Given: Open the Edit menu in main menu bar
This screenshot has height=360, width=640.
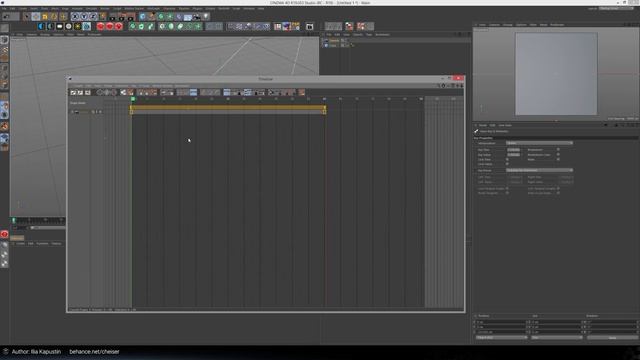Looking at the screenshot, I should 13,9.
